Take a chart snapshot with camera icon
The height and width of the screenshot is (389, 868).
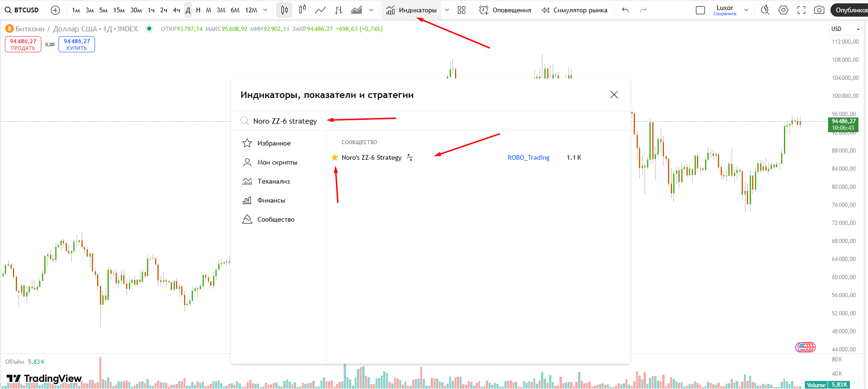[x=819, y=10]
